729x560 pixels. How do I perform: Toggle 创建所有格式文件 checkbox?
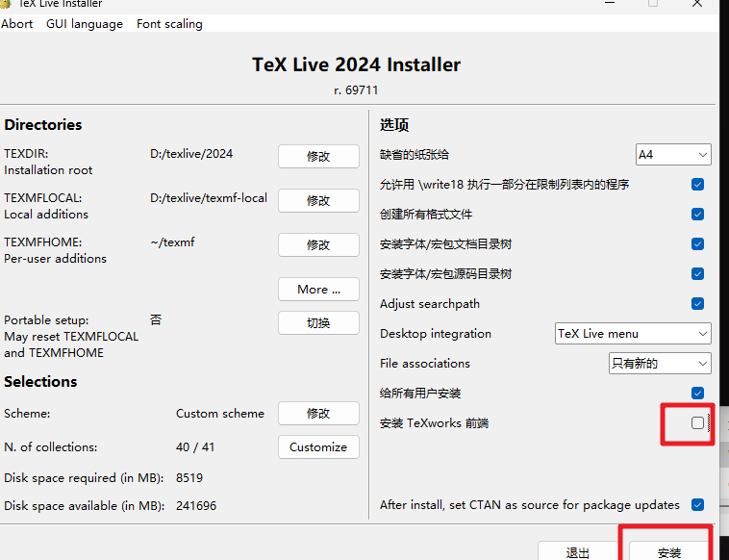(697, 214)
